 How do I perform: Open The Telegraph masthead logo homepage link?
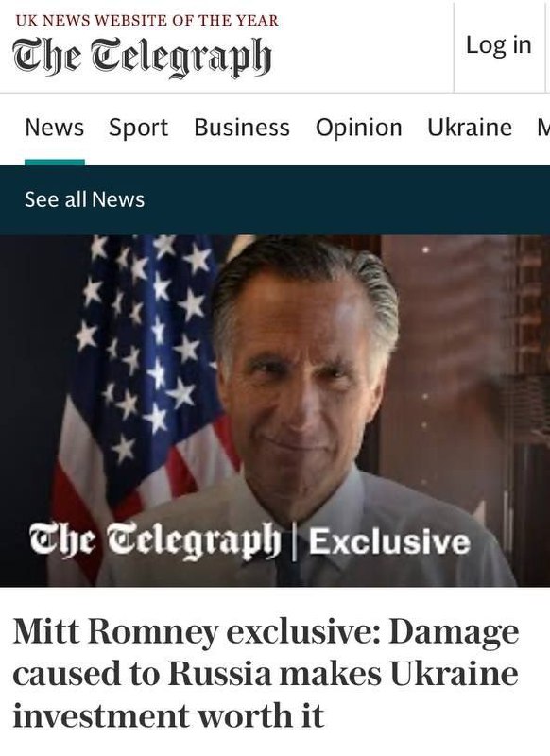142,58
